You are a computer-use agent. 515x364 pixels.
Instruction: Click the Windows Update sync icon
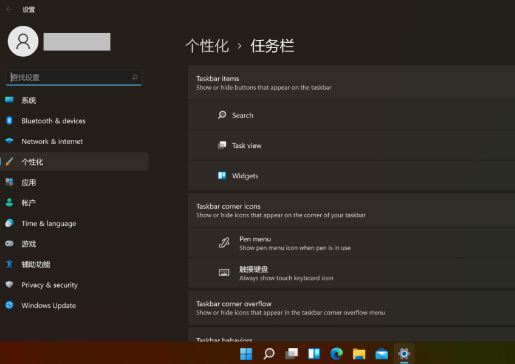tap(9, 305)
